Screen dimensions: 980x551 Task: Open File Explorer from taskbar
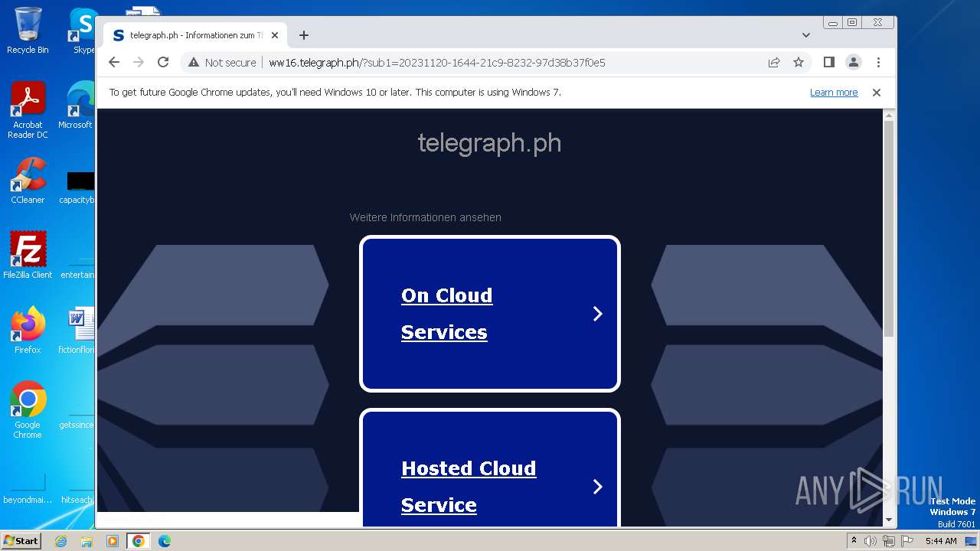87,541
